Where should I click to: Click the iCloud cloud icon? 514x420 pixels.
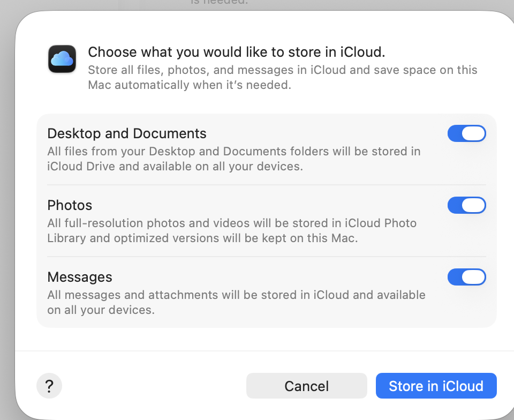pyautogui.click(x=62, y=59)
